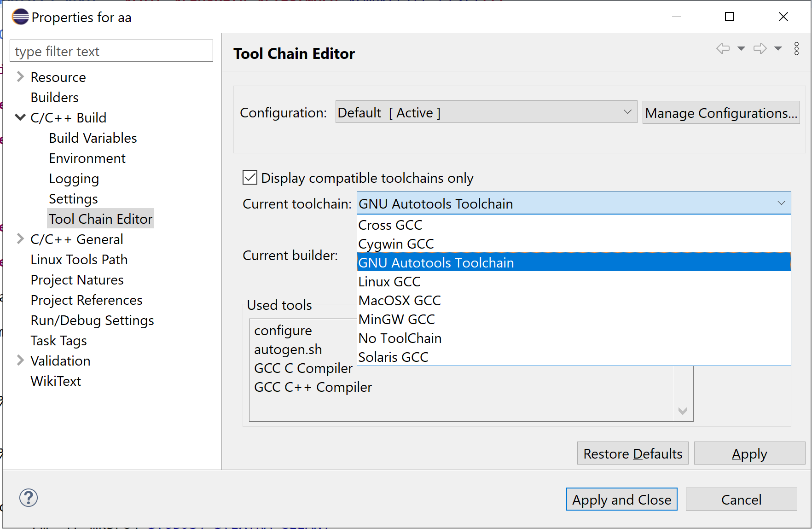The width and height of the screenshot is (812, 529).
Task: Open the back history dropdown arrow
Action: point(741,48)
